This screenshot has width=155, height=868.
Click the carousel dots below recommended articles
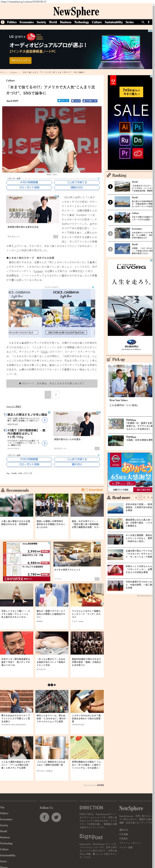(x=51, y=685)
